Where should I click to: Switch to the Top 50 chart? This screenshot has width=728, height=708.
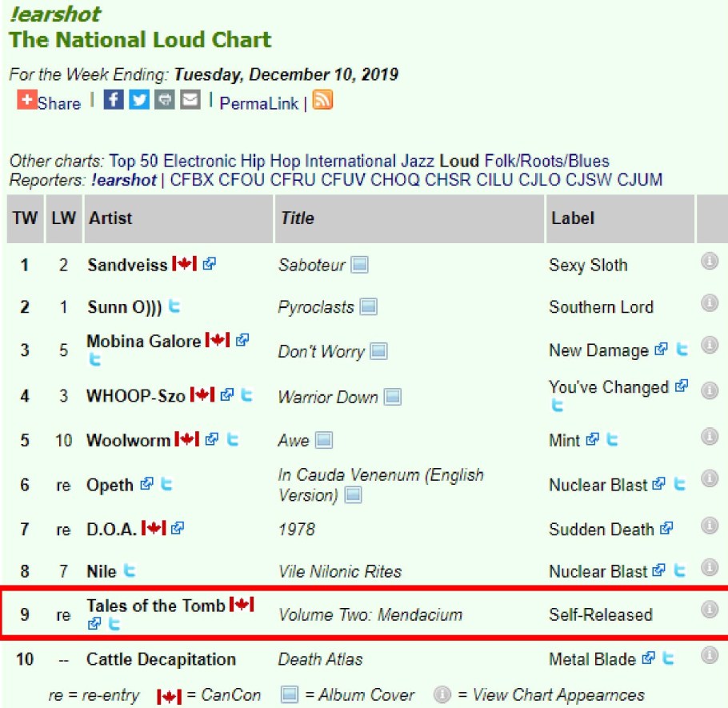pyautogui.click(x=134, y=161)
